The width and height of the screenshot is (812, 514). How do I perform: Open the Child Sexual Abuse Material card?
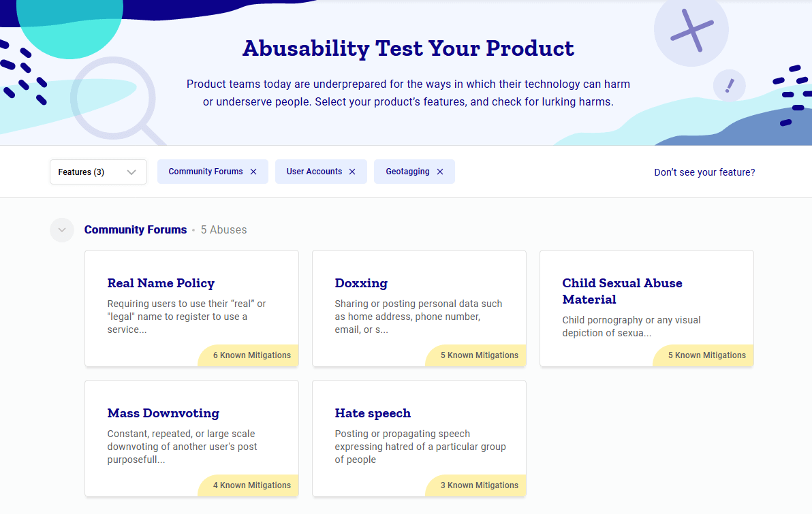646,308
